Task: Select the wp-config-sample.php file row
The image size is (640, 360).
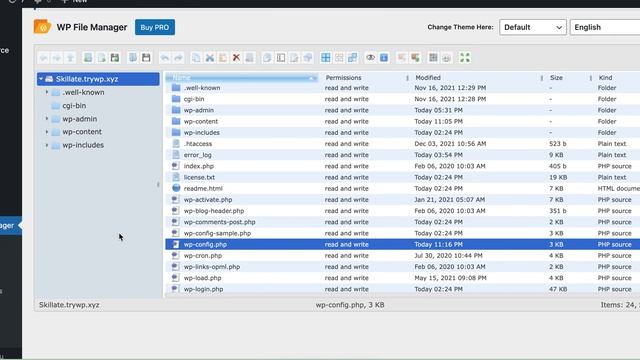Action: (402, 233)
